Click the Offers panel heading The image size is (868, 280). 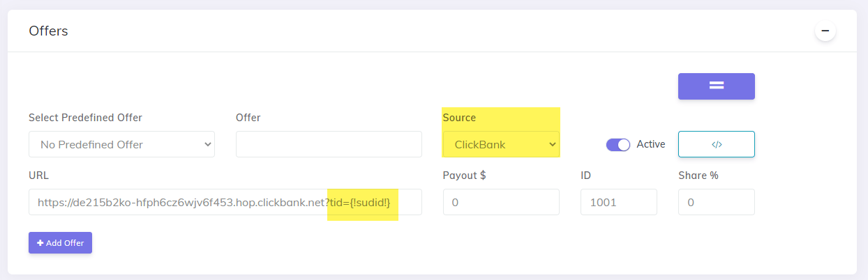(48, 31)
